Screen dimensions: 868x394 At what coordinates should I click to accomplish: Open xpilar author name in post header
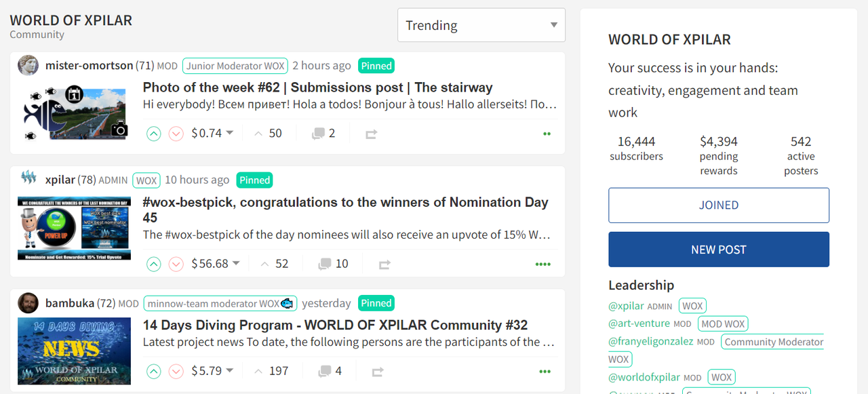[x=60, y=180]
